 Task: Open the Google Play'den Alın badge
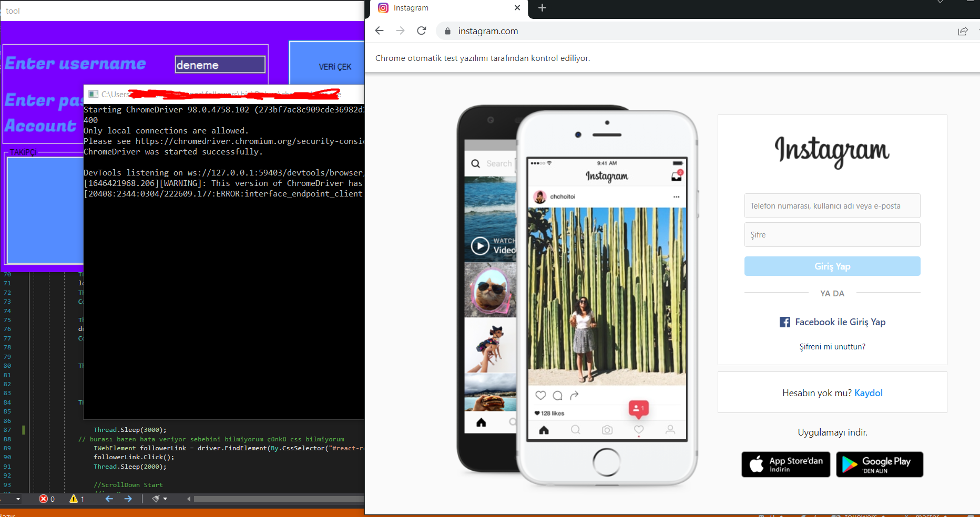[880, 464]
